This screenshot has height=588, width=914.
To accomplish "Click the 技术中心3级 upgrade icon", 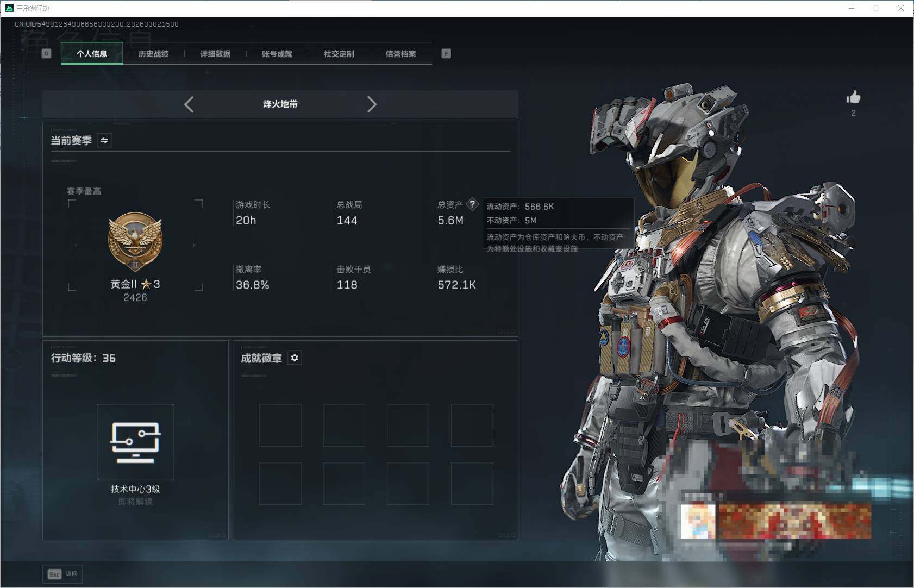I will [x=135, y=442].
